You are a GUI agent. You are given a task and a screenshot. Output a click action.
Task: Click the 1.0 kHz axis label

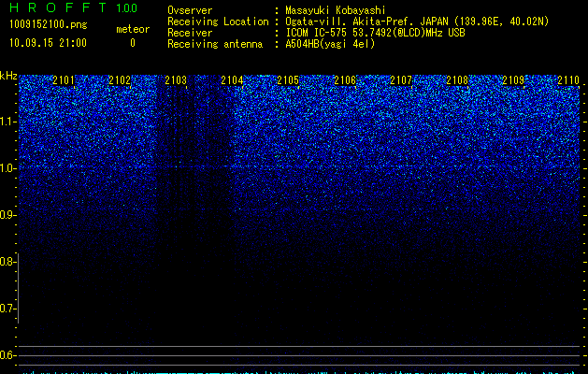point(7,168)
